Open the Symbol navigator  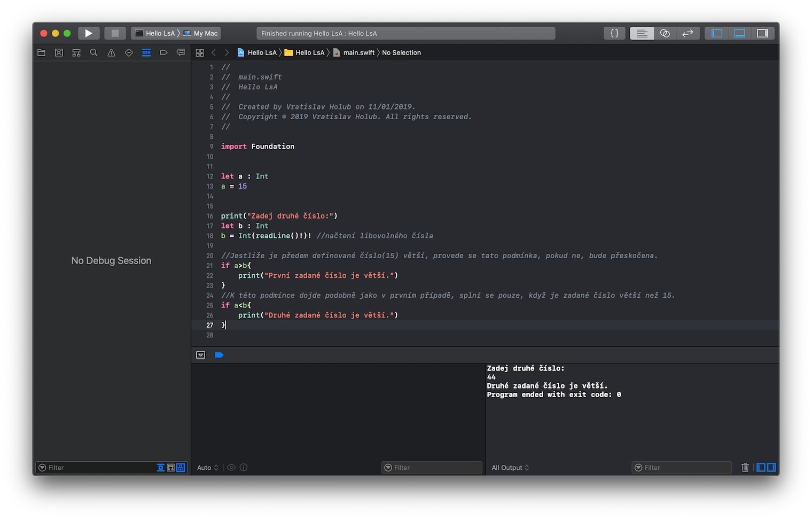(76, 52)
